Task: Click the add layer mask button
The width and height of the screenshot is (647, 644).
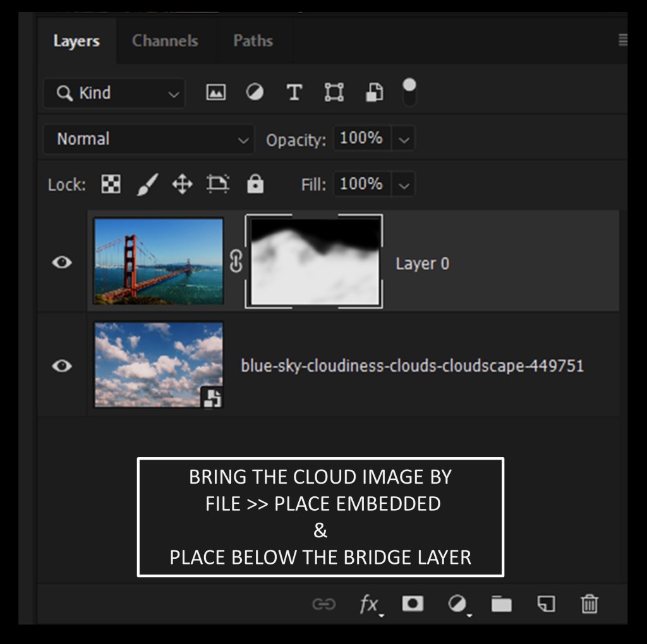Action: [x=413, y=604]
